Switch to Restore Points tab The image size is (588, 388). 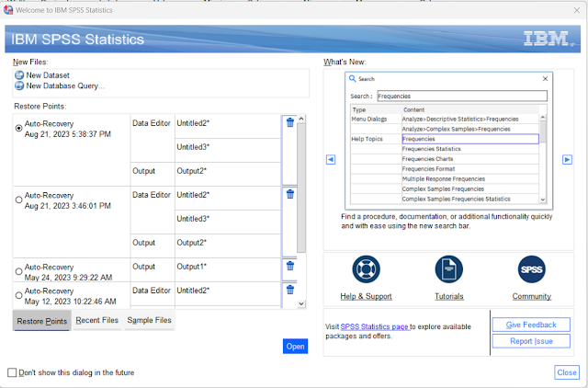[x=41, y=321]
